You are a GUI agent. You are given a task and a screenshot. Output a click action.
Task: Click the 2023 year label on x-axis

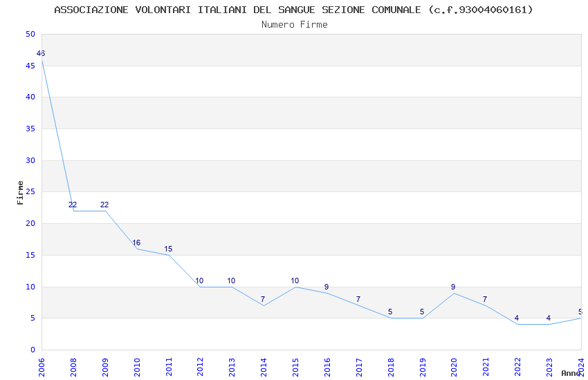pos(549,367)
